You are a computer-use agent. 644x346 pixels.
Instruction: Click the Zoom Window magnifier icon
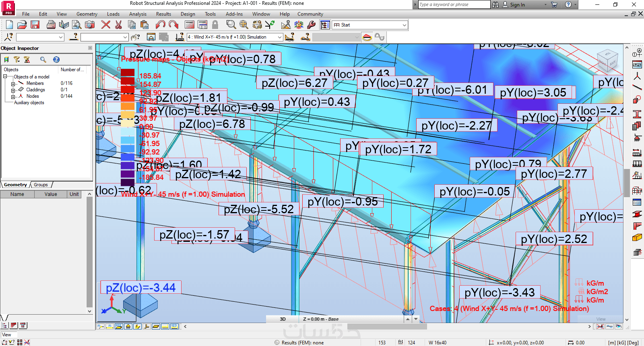point(231,25)
